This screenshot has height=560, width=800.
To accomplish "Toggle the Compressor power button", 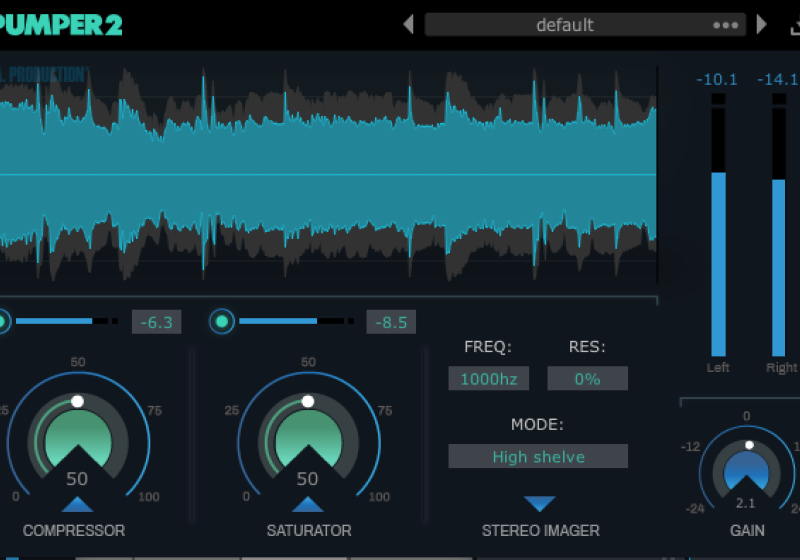I will (2, 321).
